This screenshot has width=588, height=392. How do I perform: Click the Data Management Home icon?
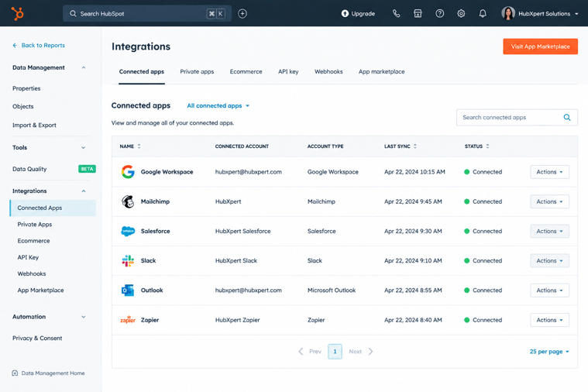[15, 373]
